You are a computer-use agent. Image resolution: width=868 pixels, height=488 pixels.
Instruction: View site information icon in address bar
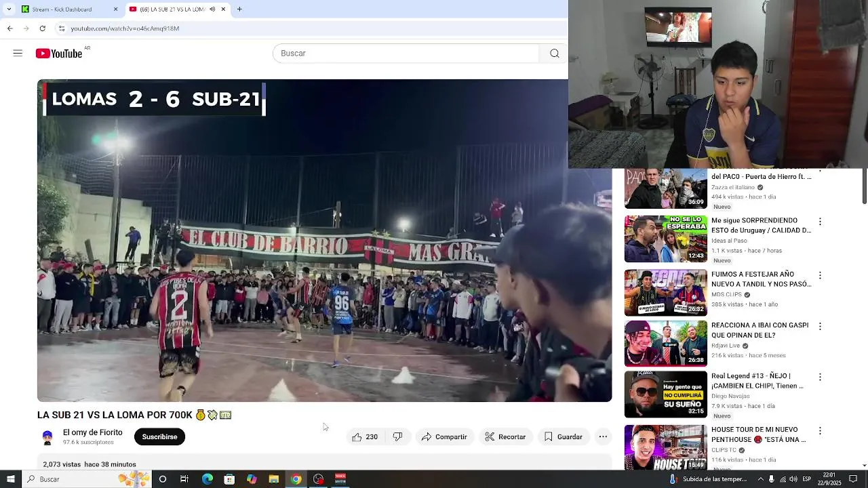click(62, 28)
